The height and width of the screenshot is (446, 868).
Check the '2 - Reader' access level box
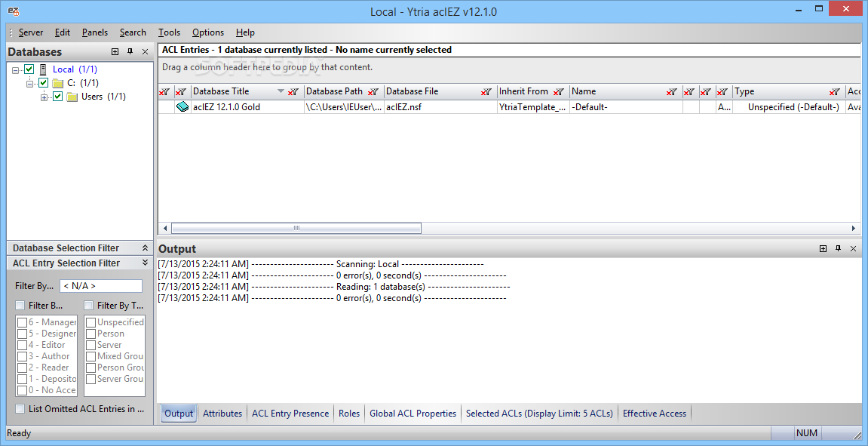pos(22,368)
